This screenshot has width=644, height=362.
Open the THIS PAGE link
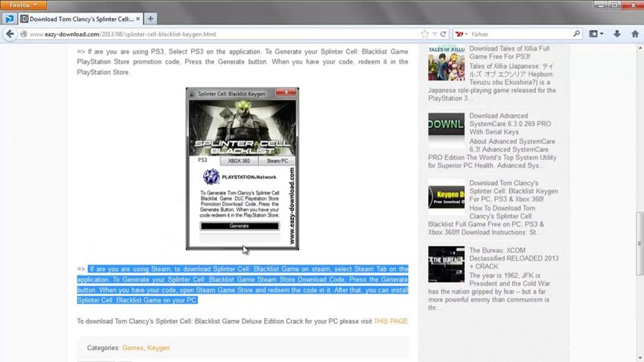coord(391,321)
